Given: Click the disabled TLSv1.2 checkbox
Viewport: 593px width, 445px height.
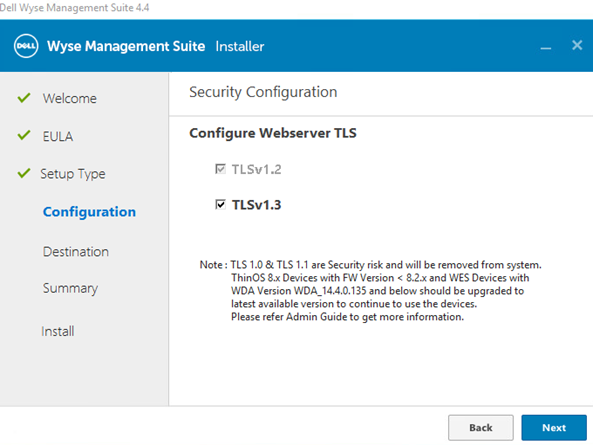Looking at the screenshot, I should pos(220,169).
